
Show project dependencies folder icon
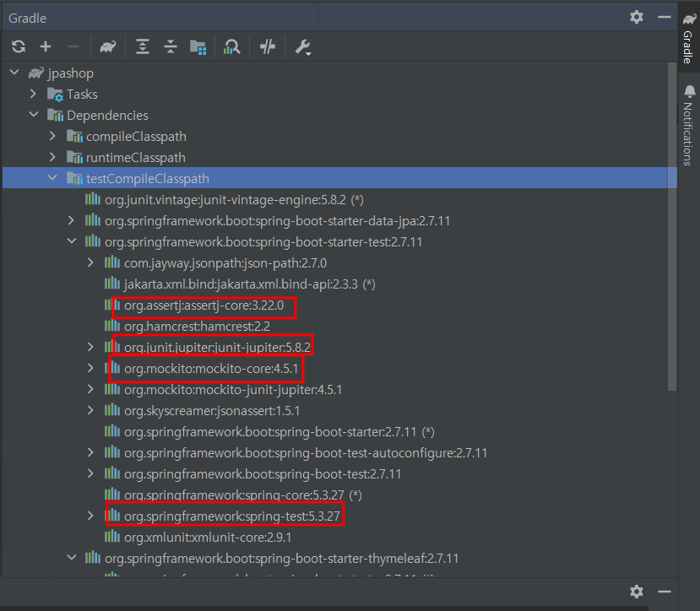[198, 46]
